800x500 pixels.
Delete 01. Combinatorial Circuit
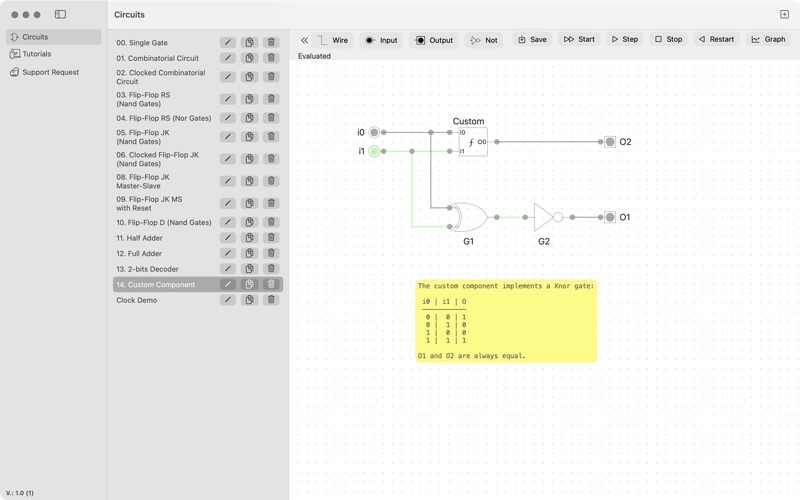(x=271, y=58)
